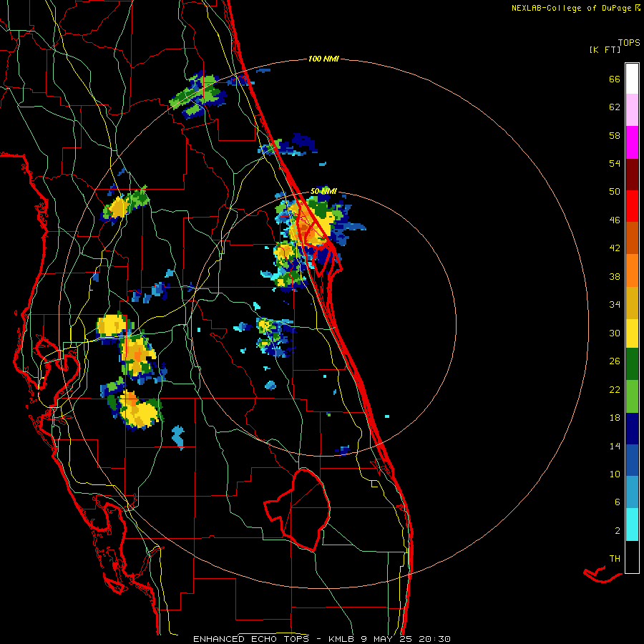Click the 34 legend value

point(615,304)
